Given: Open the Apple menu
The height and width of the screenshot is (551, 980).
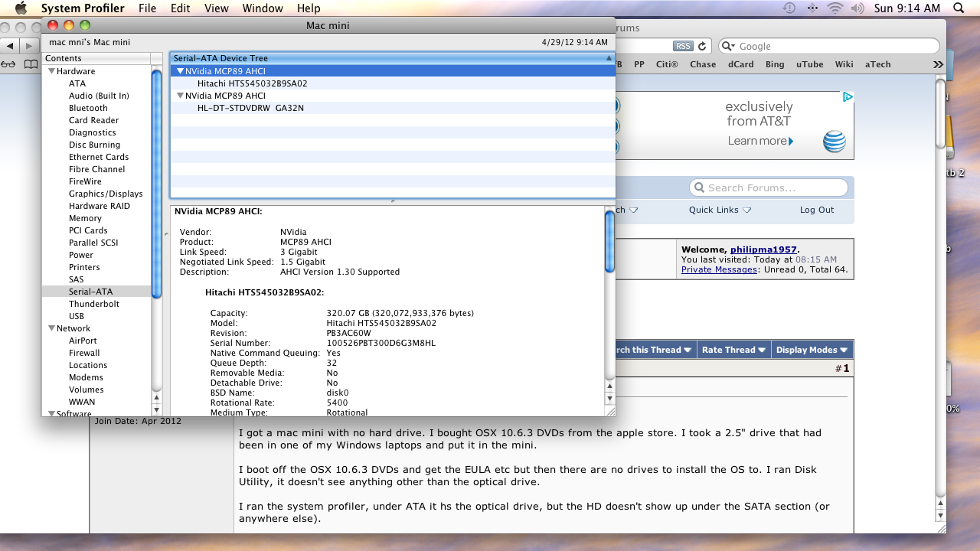Looking at the screenshot, I should [21, 8].
